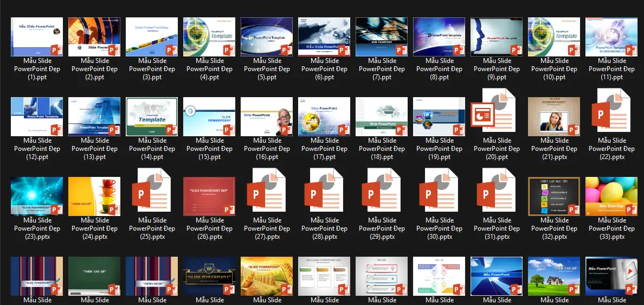Select PowerPoint file icon for (22).pptx
Viewport: 644px width, 305px height.
[611, 111]
